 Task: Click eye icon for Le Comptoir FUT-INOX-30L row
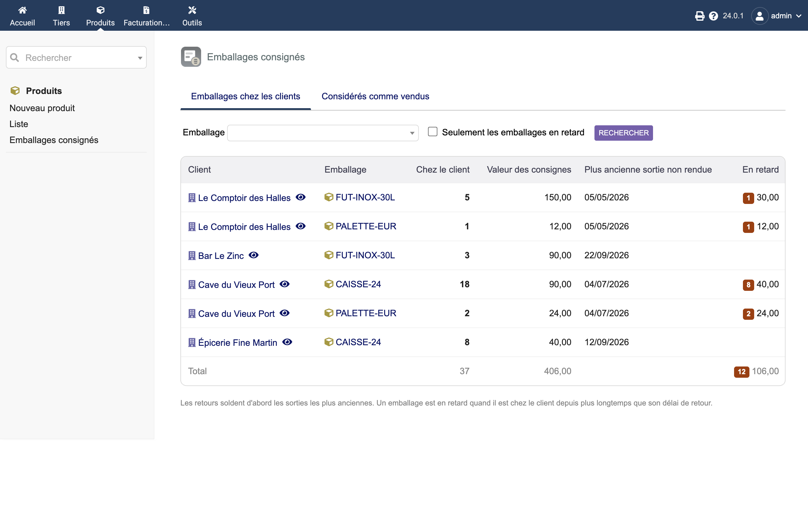point(300,197)
